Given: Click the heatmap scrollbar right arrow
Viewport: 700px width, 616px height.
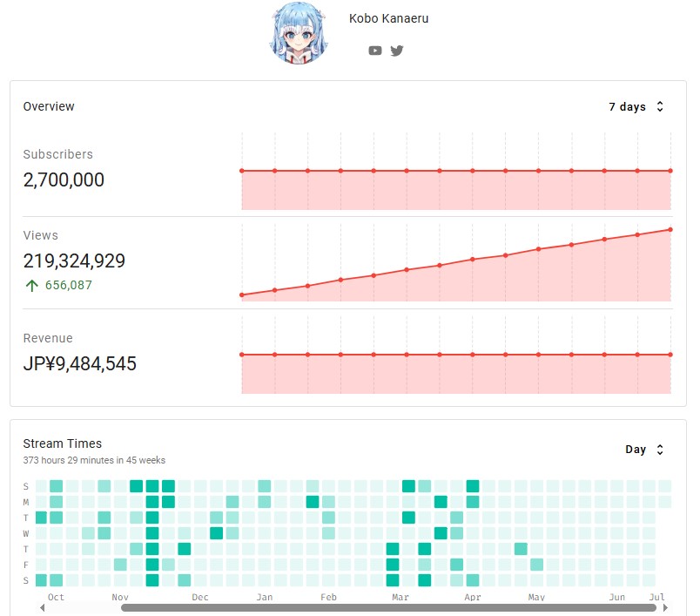Looking at the screenshot, I should (665, 607).
